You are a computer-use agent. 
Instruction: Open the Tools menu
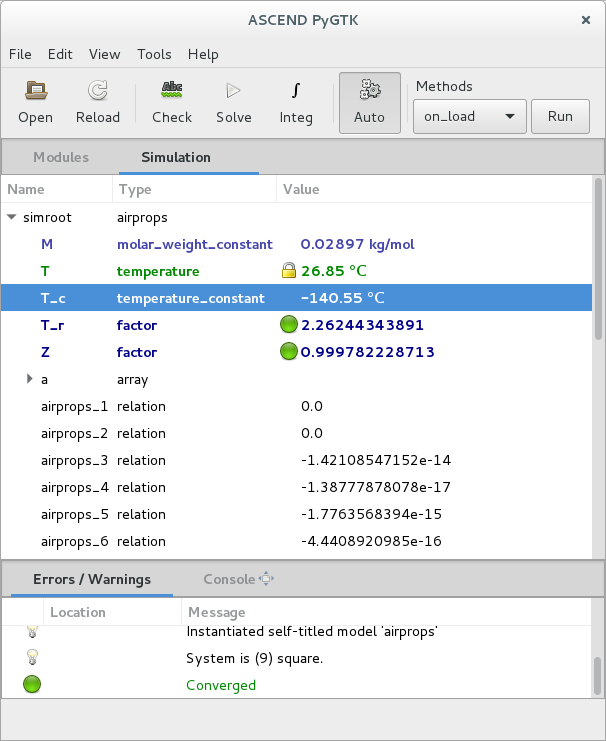tap(154, 54)
